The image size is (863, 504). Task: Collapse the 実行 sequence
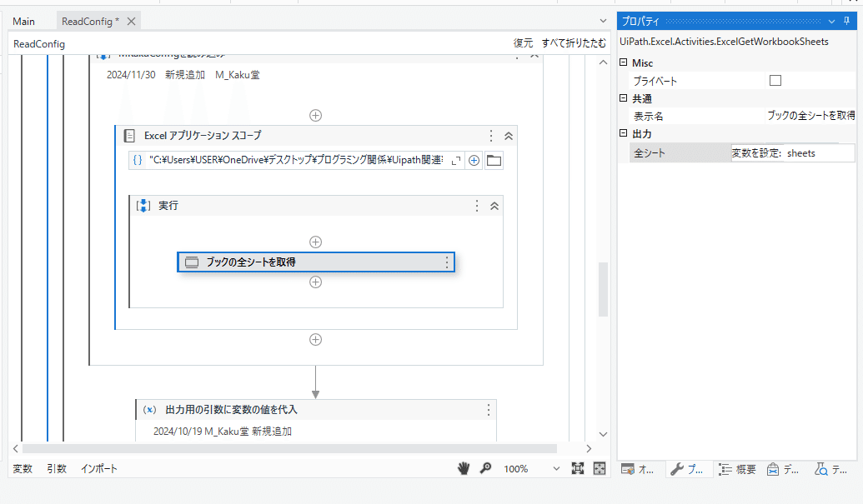[494, 206]
